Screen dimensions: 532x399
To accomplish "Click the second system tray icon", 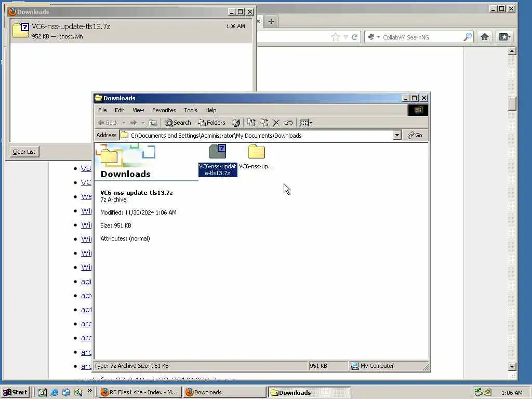I will (x=488, y=392).
